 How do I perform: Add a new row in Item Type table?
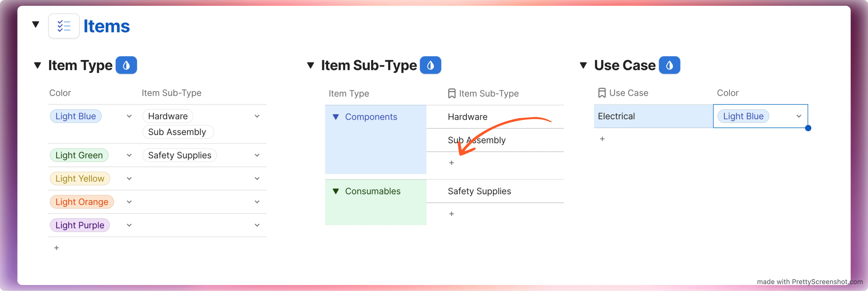(57, 248)
